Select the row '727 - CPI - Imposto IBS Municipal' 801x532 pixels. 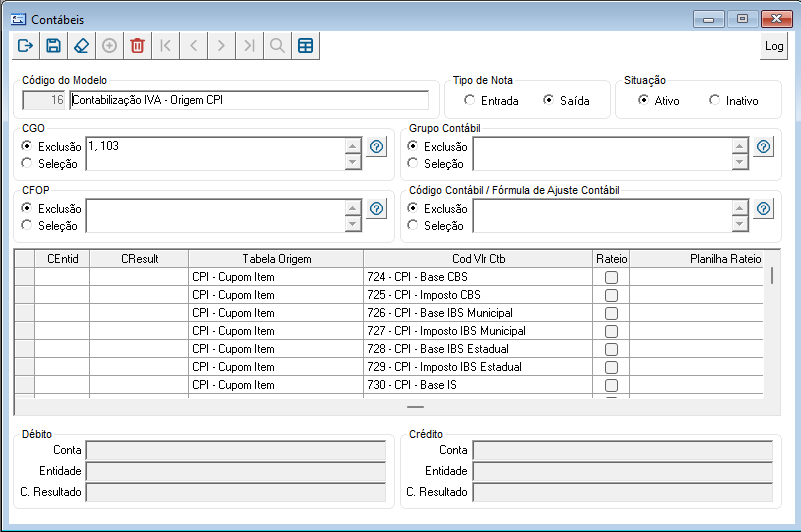click(389, 331)
